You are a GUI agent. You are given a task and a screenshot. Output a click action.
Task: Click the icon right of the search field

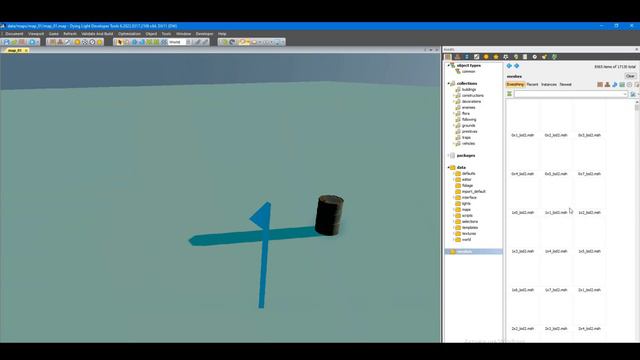tap(632, 94)
